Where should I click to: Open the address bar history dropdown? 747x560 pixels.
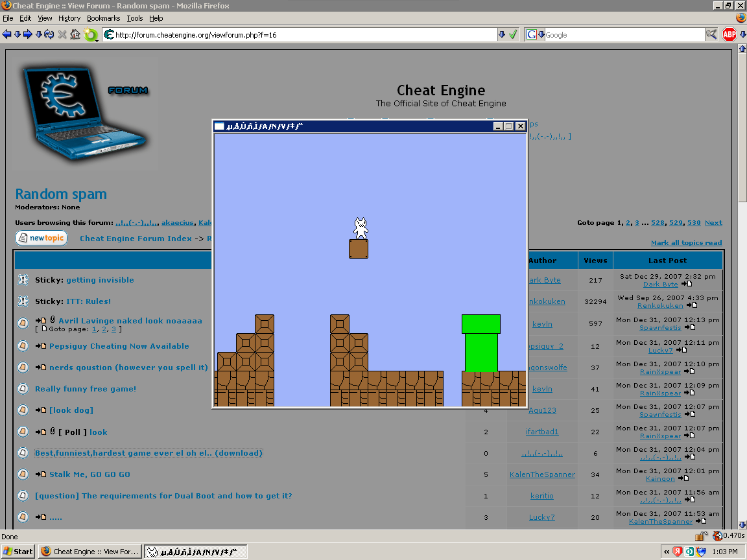pyautogui.click(x=502, y=34)
